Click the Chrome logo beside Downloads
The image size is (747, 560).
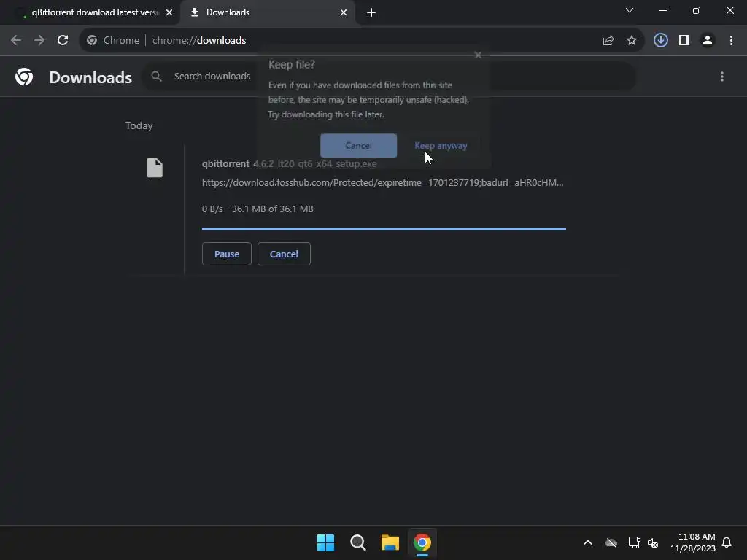(24, 77)
